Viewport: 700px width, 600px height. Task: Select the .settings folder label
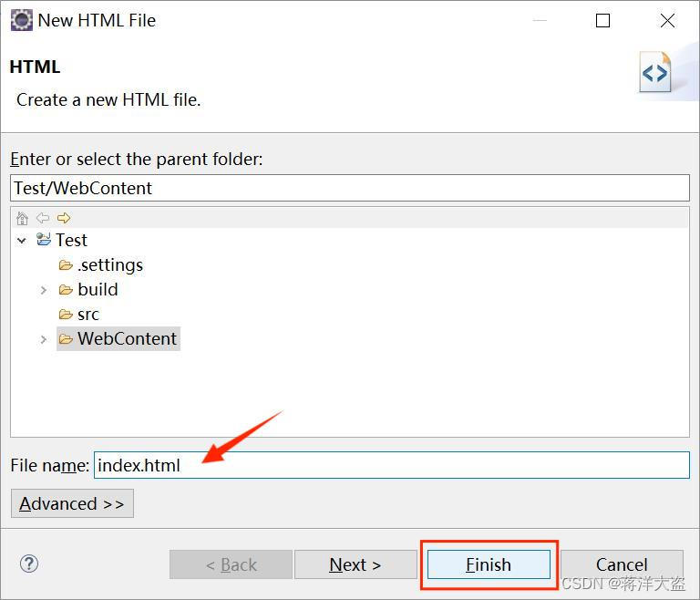[110, 265]
